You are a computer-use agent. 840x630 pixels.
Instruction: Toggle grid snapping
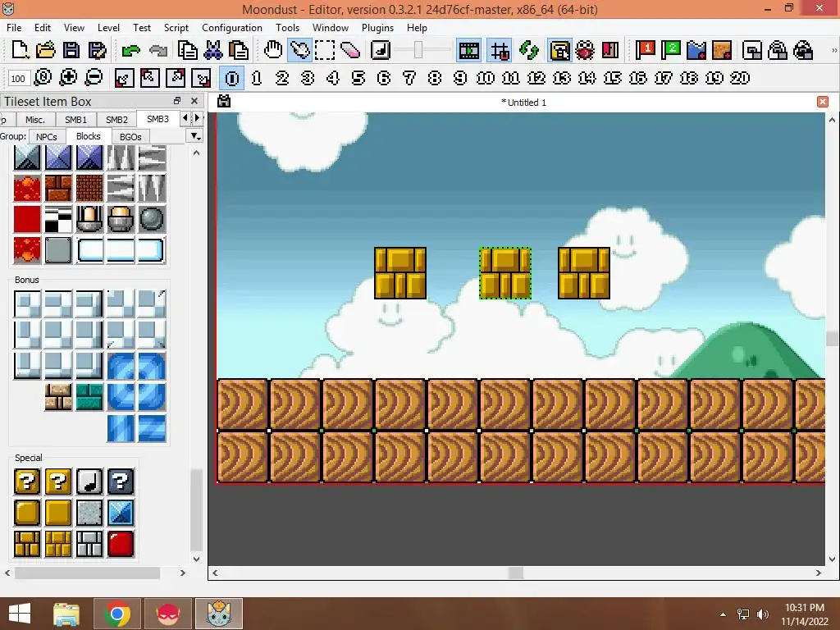[x=500, y=50]
